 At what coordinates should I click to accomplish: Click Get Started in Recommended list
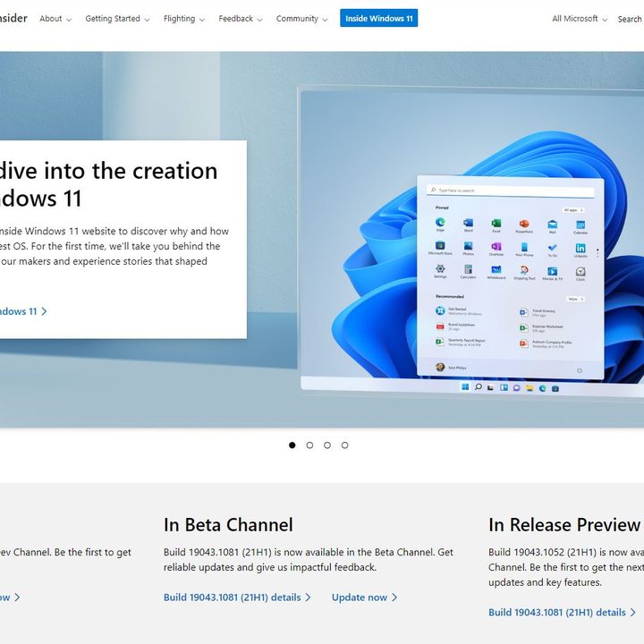pos(459,311)
